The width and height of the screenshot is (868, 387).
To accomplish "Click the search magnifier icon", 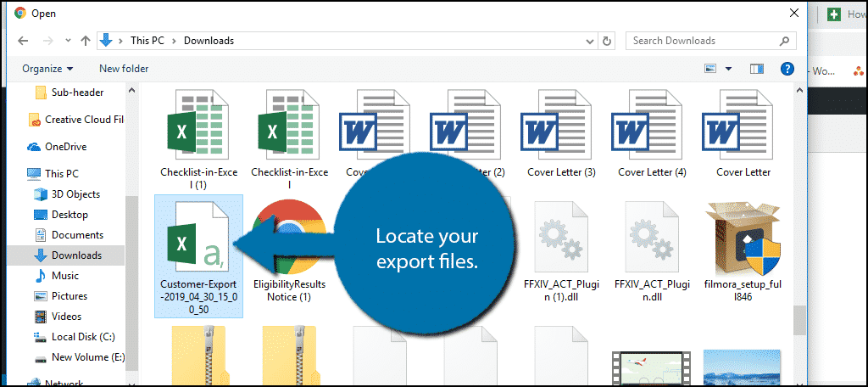I will pyautogui.click(x=784, y=41).
